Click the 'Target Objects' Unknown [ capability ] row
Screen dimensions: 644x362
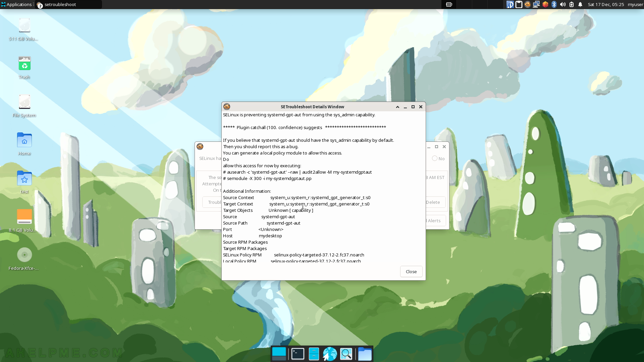point(268,210)
